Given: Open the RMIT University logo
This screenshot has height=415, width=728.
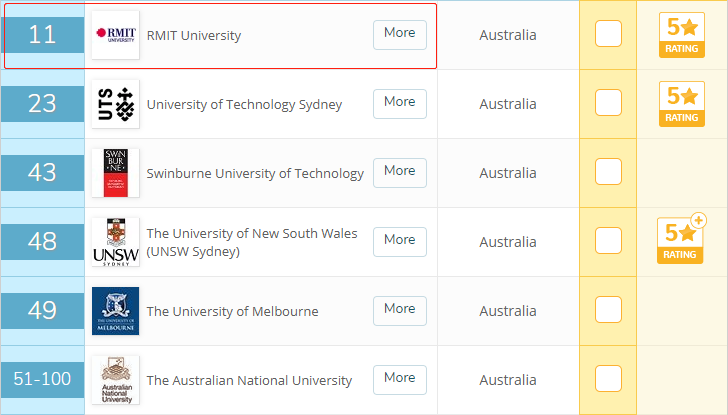Looking at the screenshot, I should pos(116,35).
